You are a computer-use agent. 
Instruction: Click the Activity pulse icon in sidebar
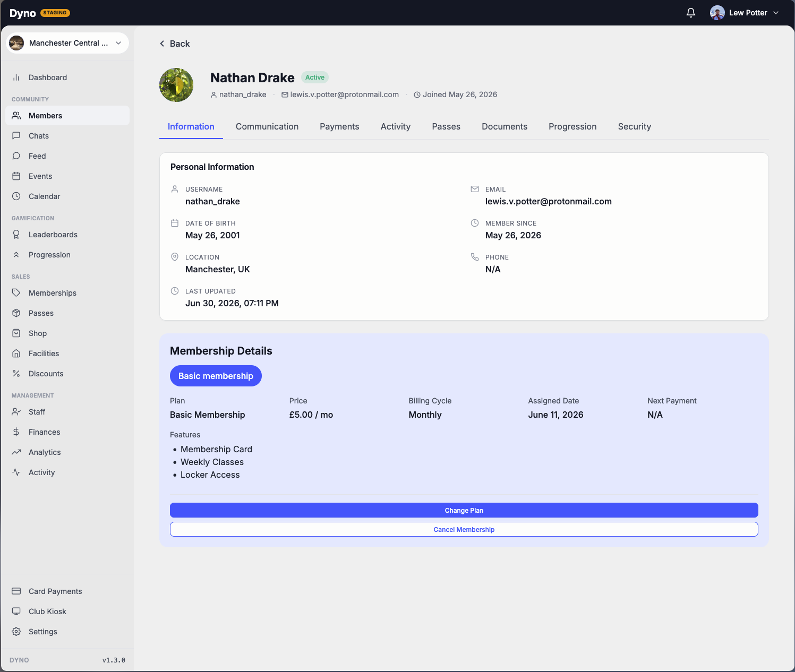16,472
